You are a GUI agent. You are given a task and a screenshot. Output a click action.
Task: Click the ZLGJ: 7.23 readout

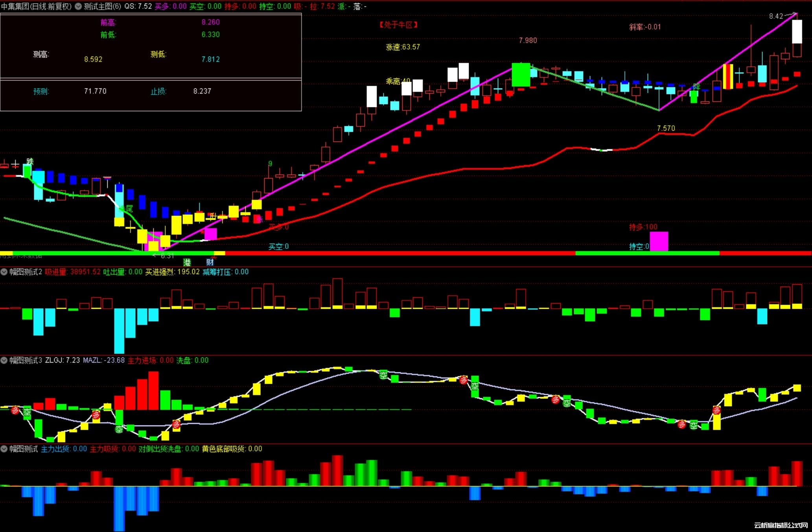(x=63, y=360)
